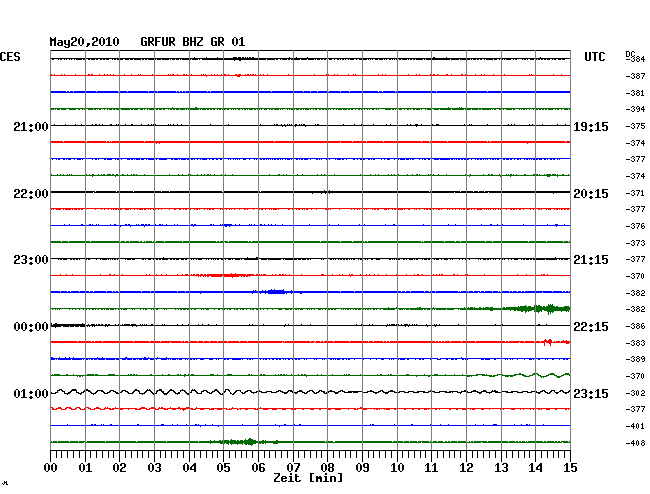The height and width of the screenshot is (494, 650).
Task: Click the '01:00' local time label
Action: tap(31, 393)
